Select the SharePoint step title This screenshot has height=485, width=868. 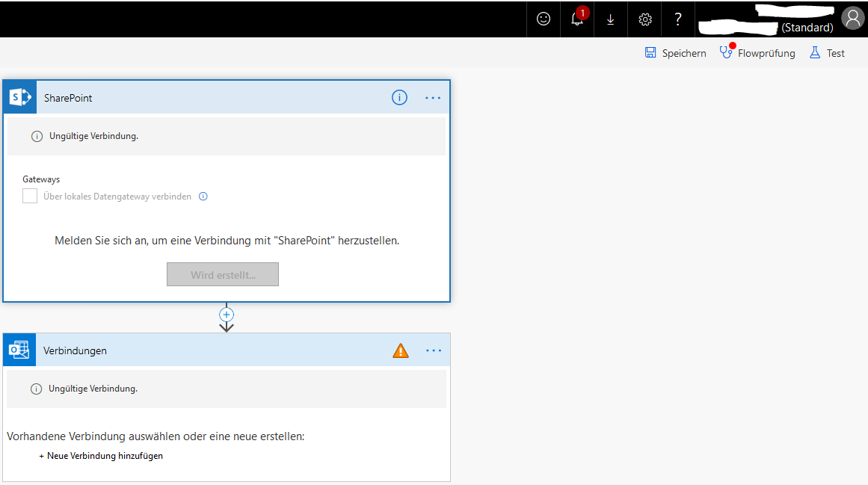tap(68, 98)
